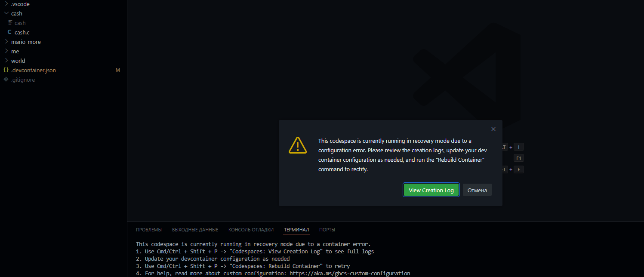Select the mario-more folder name

(26, 42)
